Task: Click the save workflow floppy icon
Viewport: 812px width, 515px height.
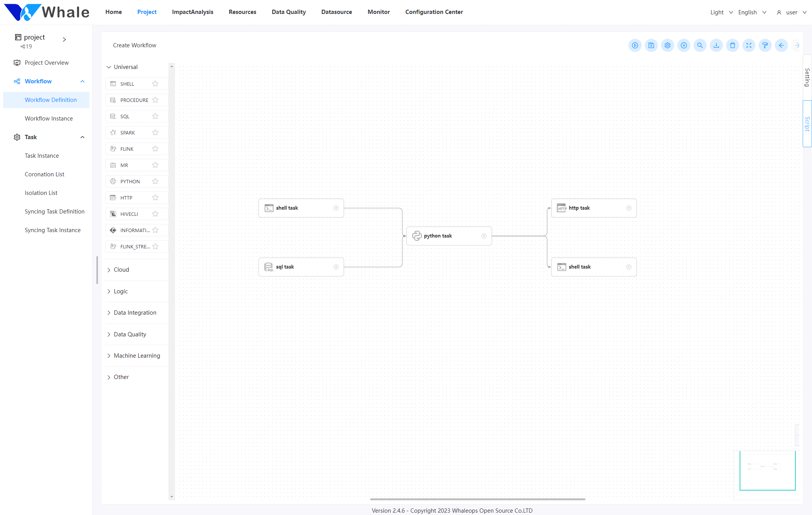Action: click(x=651, y=45)
